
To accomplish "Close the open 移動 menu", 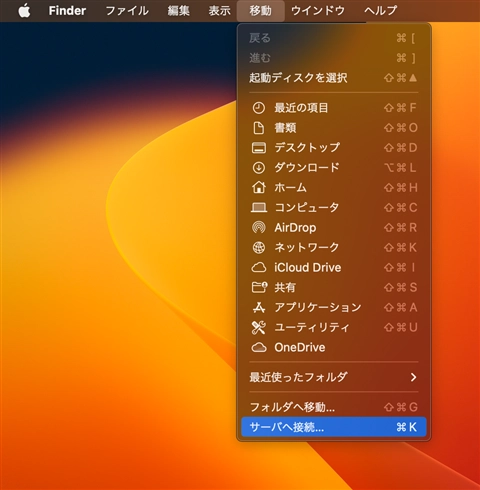I will (260, 11).
